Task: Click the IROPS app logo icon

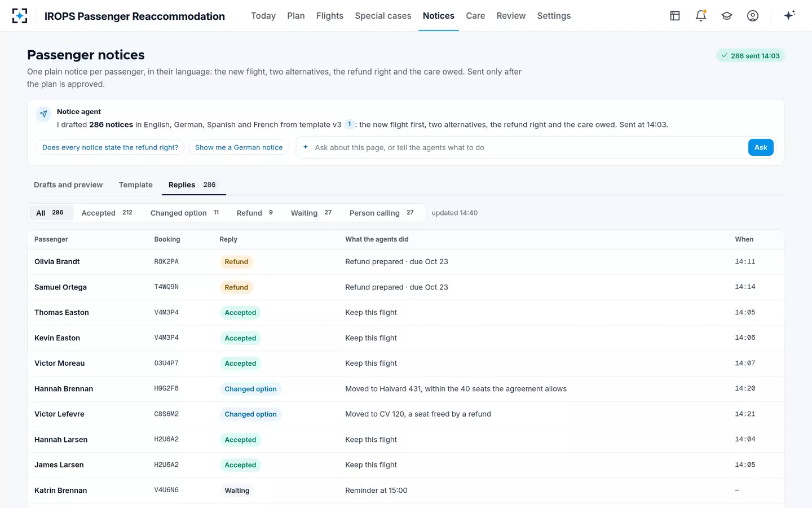Action: [x=20, y=16]
